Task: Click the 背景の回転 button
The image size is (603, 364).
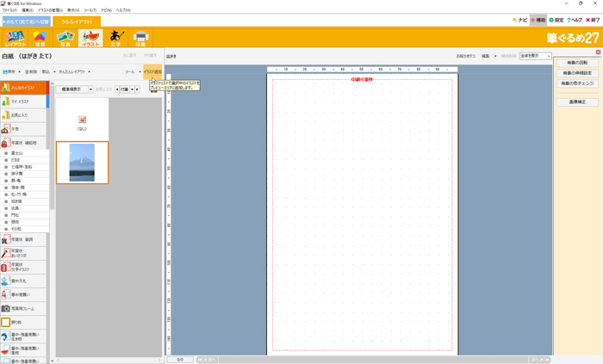Action: tap(577, 63)
